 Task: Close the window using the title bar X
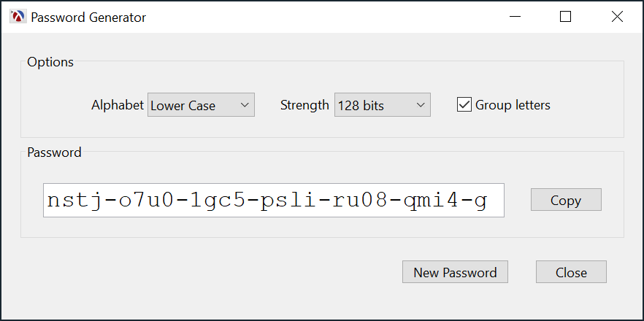coord(616,17)
